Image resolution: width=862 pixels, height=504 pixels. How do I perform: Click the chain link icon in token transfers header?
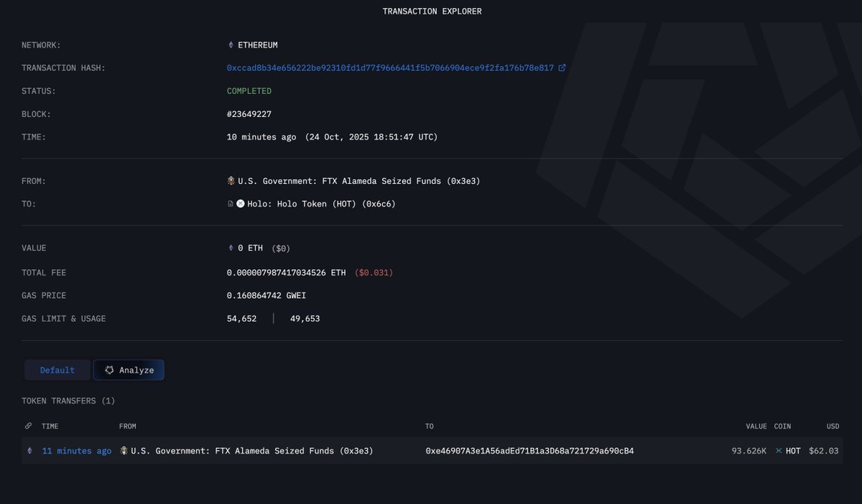point(29,426)
